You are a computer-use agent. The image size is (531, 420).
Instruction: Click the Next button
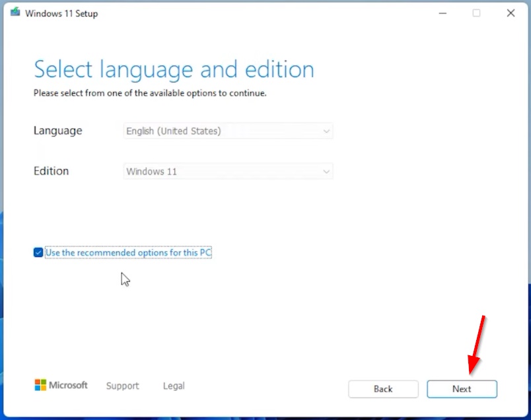point(462,389)
